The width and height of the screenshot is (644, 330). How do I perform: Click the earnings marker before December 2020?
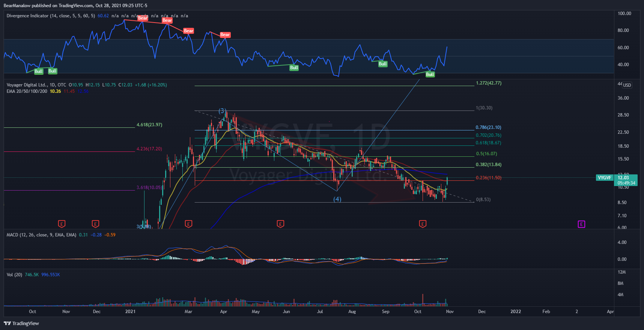[x=96, y=224]
